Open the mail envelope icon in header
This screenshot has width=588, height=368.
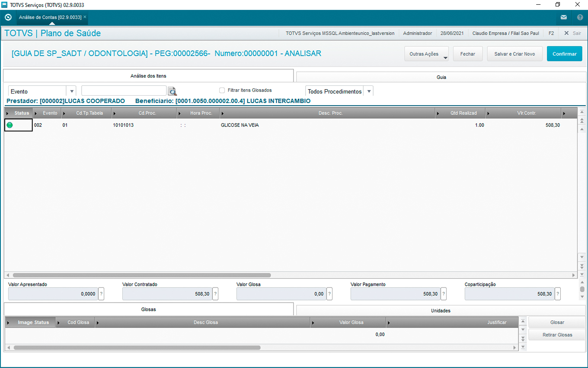[x=564, y=18]
